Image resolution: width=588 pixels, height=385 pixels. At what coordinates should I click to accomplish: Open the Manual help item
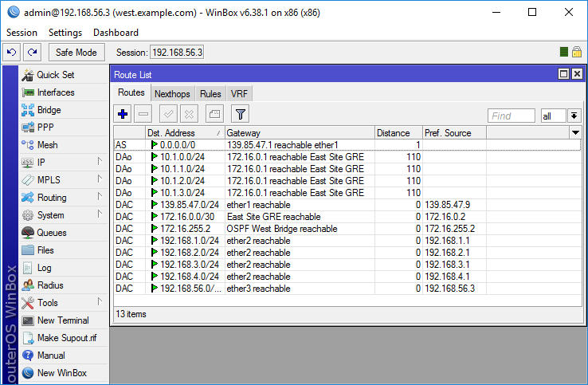point(63,356)
